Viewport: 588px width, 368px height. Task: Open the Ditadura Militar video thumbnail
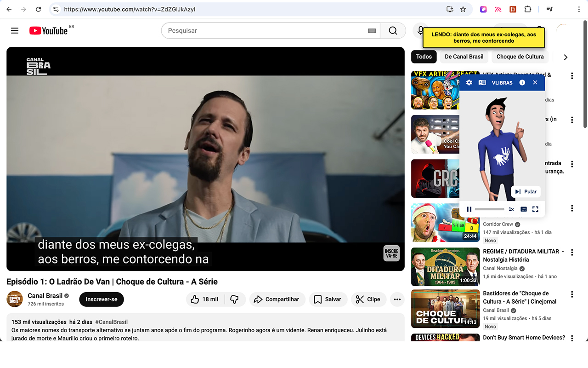[445, 267]
